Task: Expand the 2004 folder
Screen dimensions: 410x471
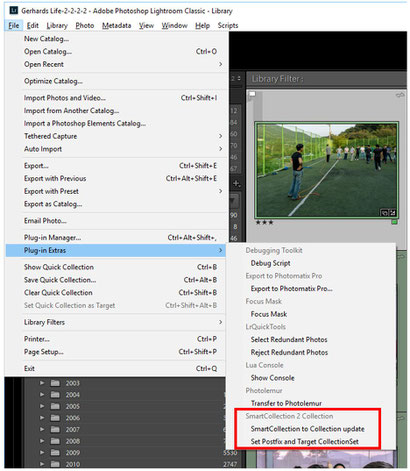Action: click(42, 395)
